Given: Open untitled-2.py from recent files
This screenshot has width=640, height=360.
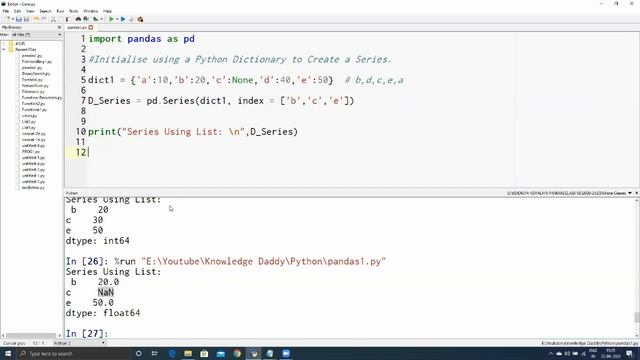Looking at the screenshot, I should coord(33,182).
